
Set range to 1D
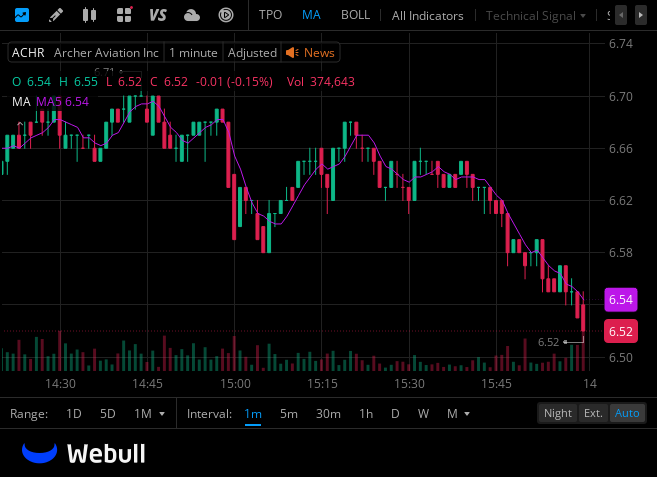coord(74,414)
